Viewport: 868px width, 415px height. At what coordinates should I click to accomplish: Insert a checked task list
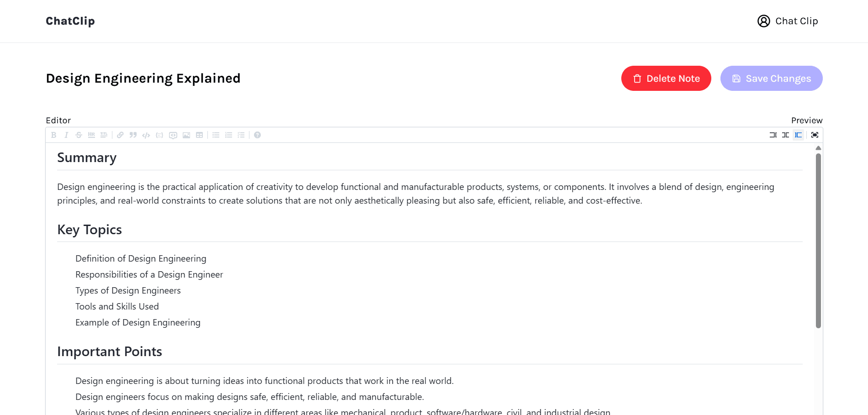pos(241,135)
